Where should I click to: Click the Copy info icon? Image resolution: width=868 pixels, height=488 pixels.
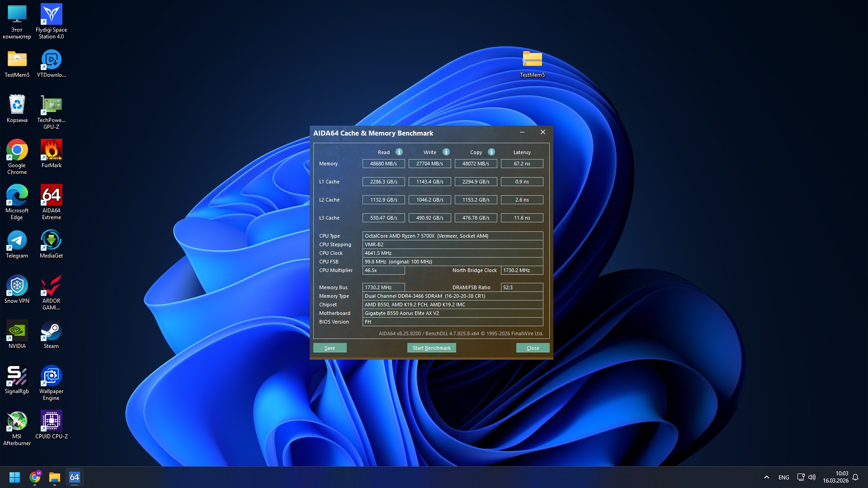(x=491, y=152)
